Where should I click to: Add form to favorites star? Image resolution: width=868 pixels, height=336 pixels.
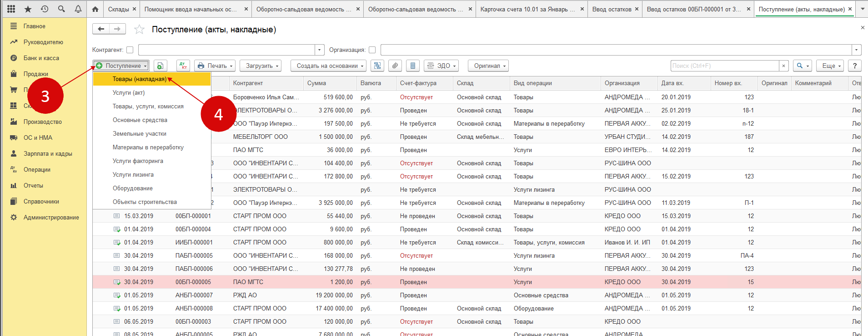139,30
